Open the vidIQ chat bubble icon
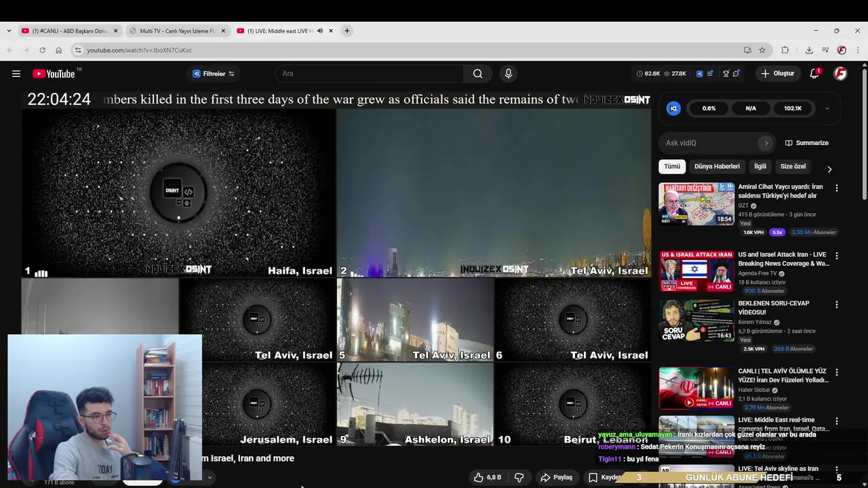The image size is (868, 488). click(x=736, y=74)
